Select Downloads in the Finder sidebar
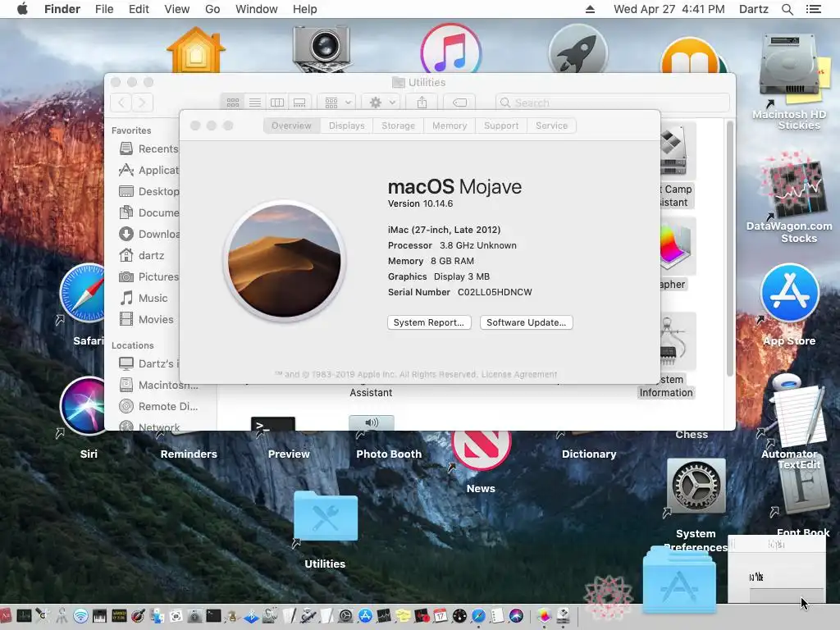 [148, 234]
